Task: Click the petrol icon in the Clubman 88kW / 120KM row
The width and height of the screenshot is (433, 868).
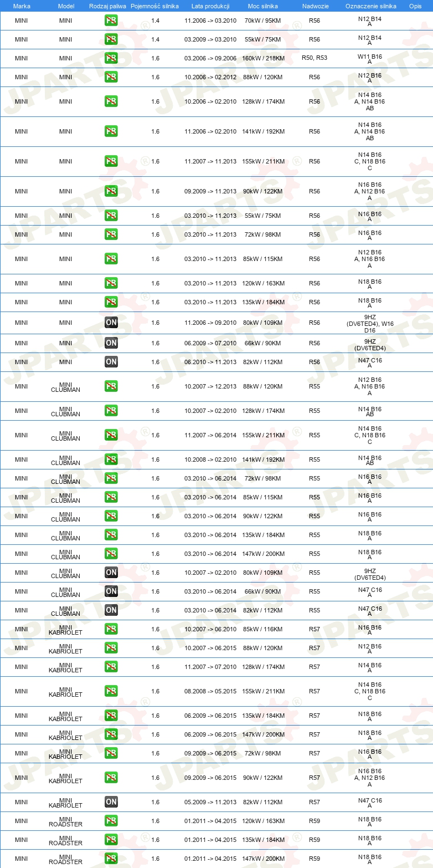Action: (x=111, y=386)
